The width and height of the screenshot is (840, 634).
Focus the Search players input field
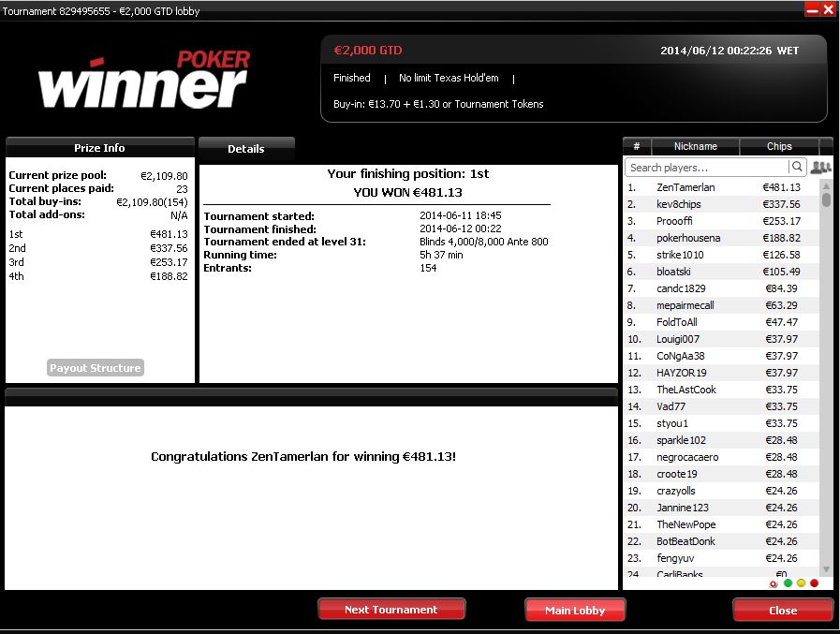[707, 168]
